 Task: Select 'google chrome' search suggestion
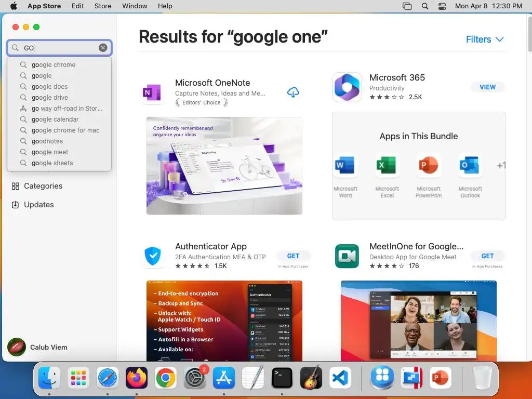[59, 65]
